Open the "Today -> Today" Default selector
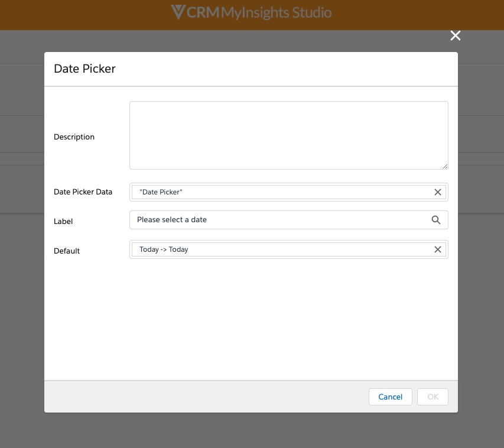 (x=284, y=249)
